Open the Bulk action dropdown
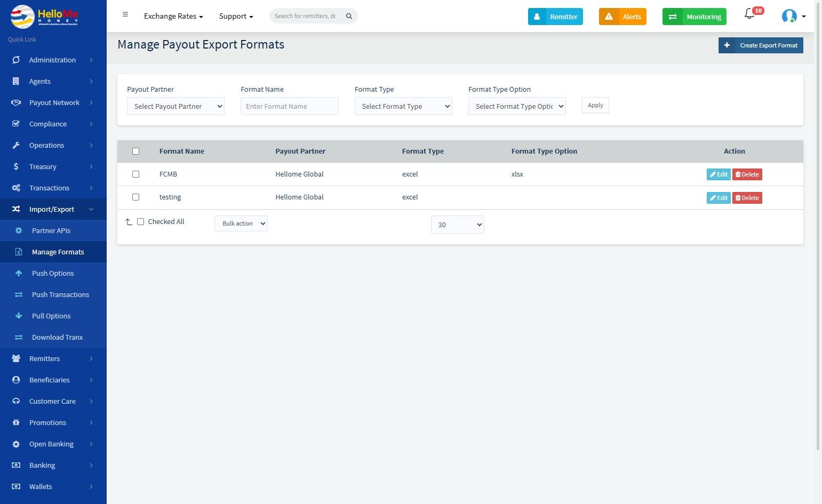This screenshot has height=504, width=822. 241,223
